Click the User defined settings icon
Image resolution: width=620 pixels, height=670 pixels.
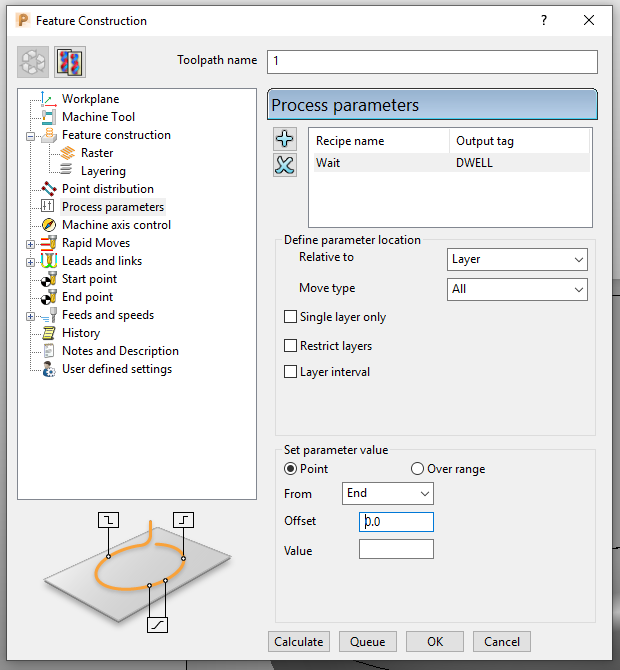49,369
